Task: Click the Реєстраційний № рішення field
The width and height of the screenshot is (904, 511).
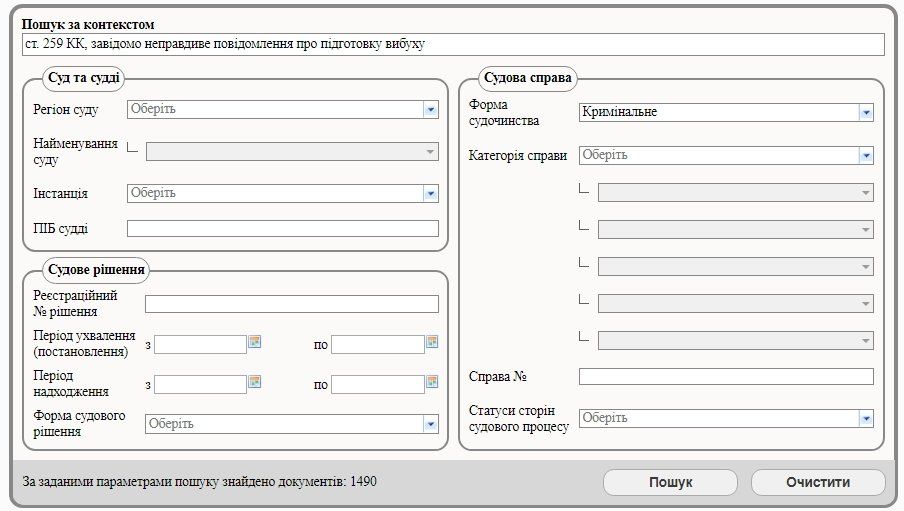Action: point(291,304)
